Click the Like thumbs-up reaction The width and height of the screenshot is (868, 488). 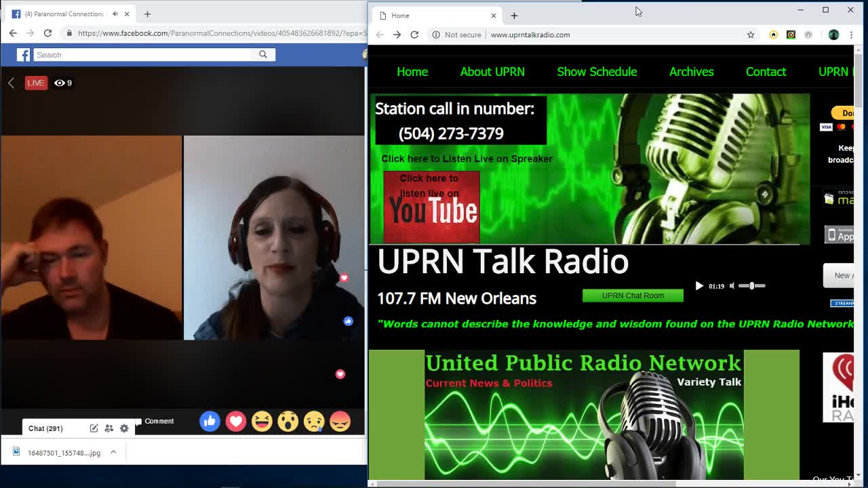[x=210, y=422]
